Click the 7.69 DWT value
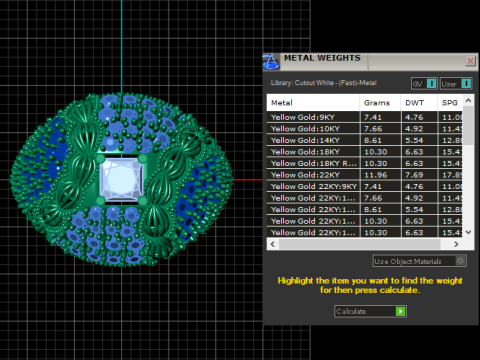The width and height of the screenshot is (480, 360). point(414,175)
